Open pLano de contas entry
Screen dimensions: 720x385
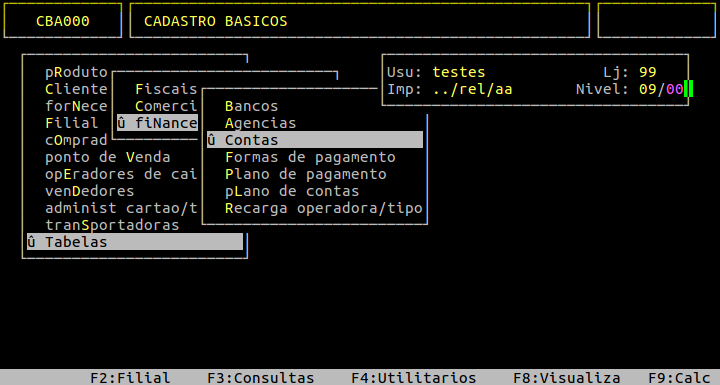(x=292, y=191)
